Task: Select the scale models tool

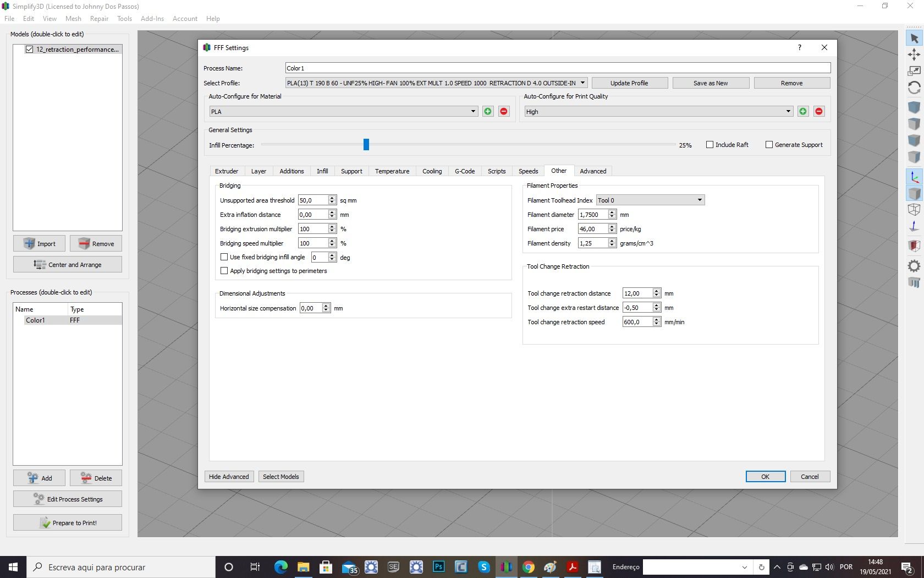Action: 914,71
